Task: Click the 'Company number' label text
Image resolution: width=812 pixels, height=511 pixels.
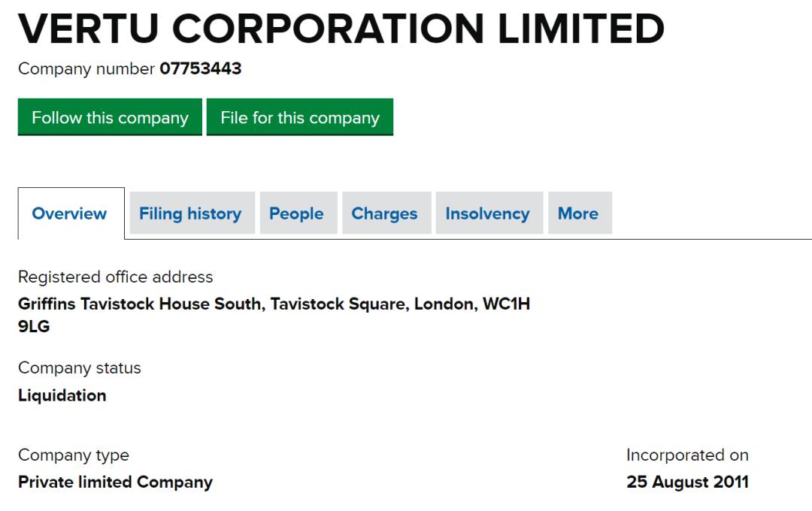Action: 86,69
